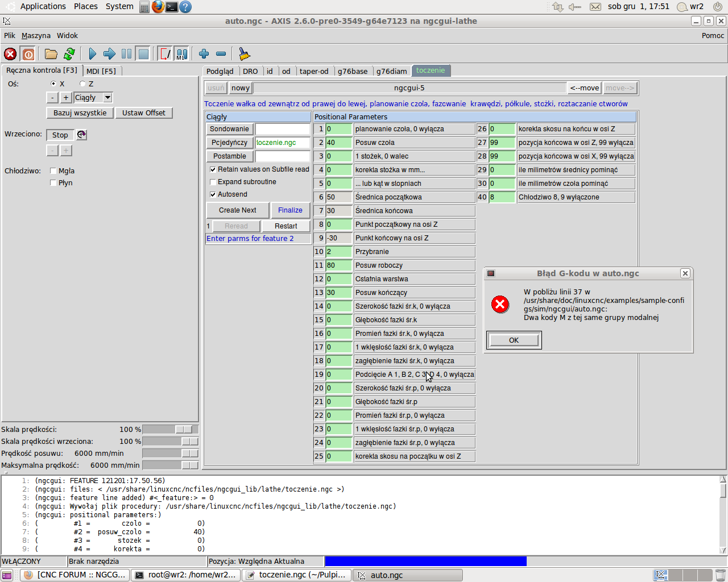Switch to toczenie.ngc taskbar window
The image size is (728, 582).
[297, 575]
